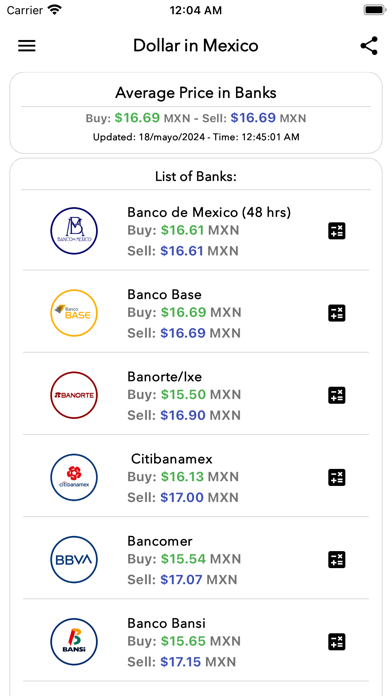Screen dimensions: 392x696
Task: Open calculator for Banorte/Ixe
Action: [337, 395]
